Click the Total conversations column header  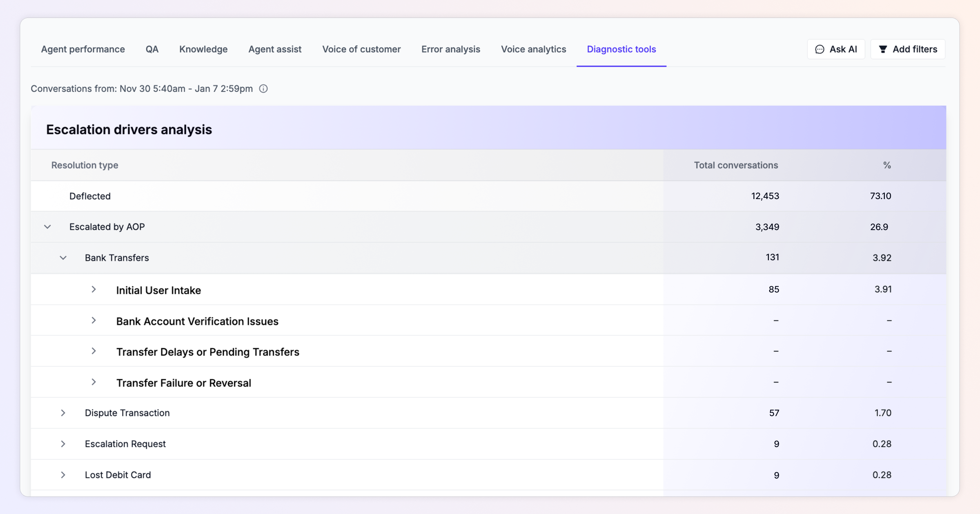736,165
